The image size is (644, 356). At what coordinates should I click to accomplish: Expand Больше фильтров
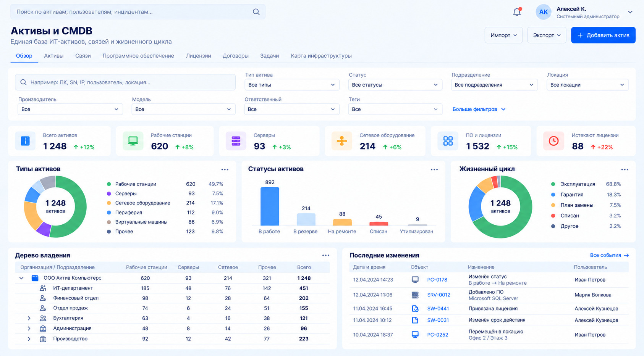click(479, 109)
